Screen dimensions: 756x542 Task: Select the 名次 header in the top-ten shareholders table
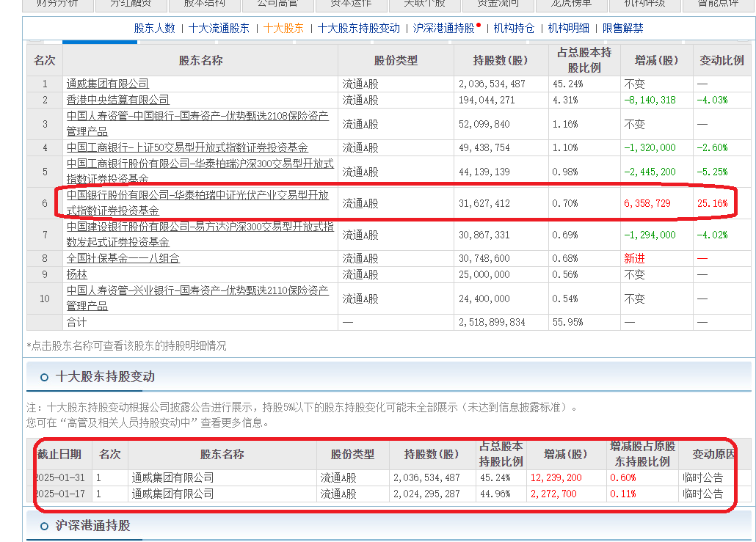pyautogui.click(x=44, y=60)
